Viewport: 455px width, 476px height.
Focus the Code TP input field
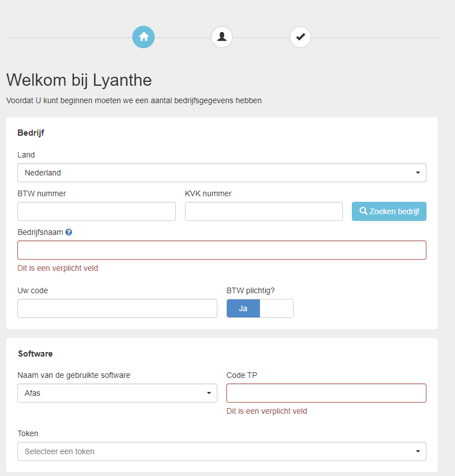pos(326,393)
